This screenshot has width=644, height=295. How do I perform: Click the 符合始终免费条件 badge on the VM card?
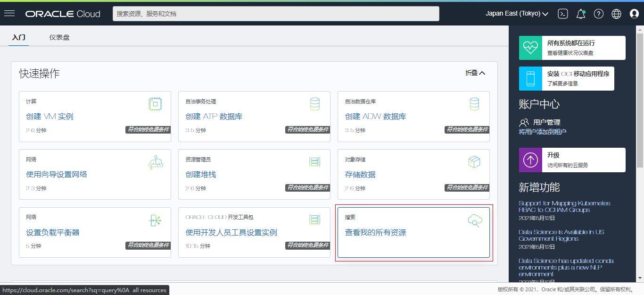pos(148,129)
